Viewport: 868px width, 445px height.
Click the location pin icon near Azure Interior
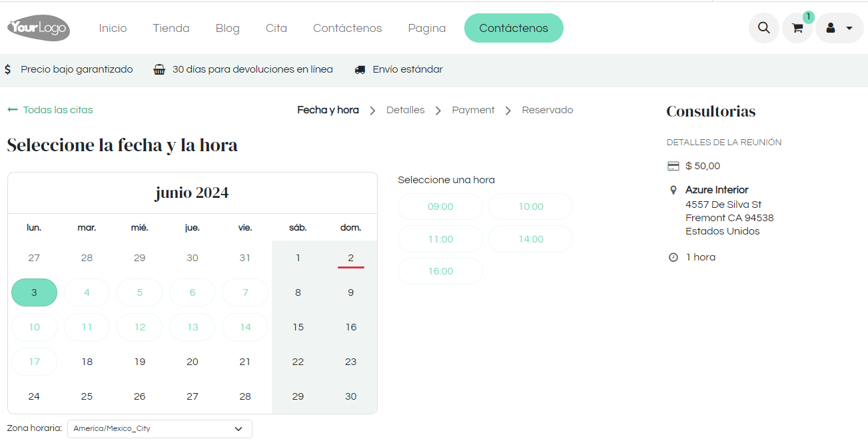coord(673,191)
